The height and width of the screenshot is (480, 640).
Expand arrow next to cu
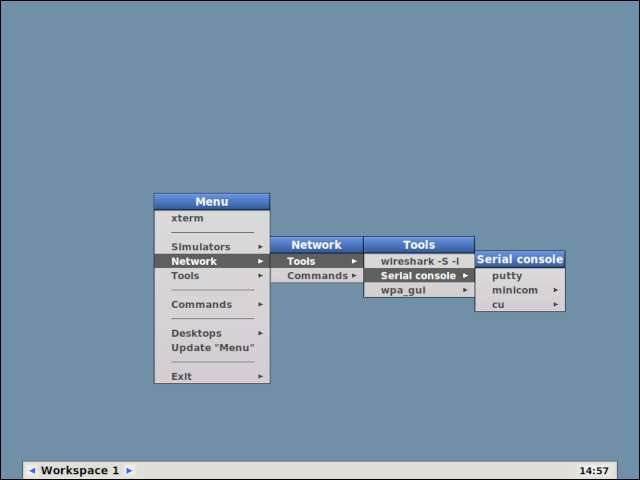click(556, 304)
